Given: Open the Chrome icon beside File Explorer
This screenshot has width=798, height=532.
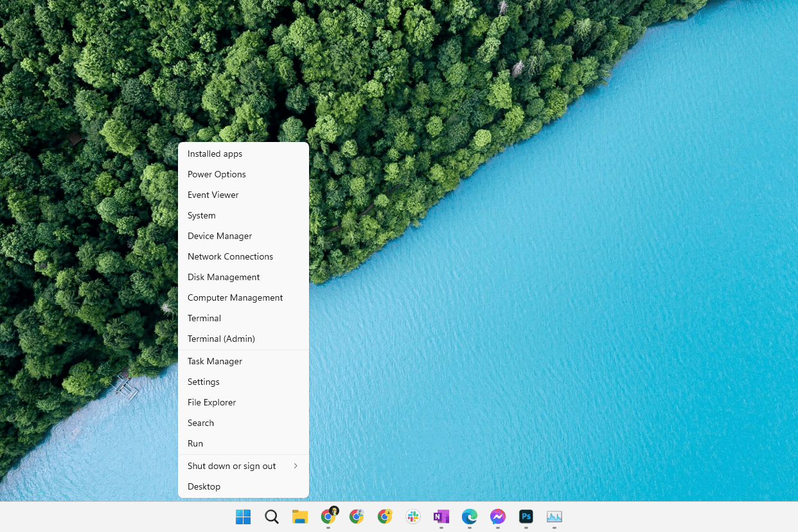Looking at the screenshot, I should [x=328, y=516].
